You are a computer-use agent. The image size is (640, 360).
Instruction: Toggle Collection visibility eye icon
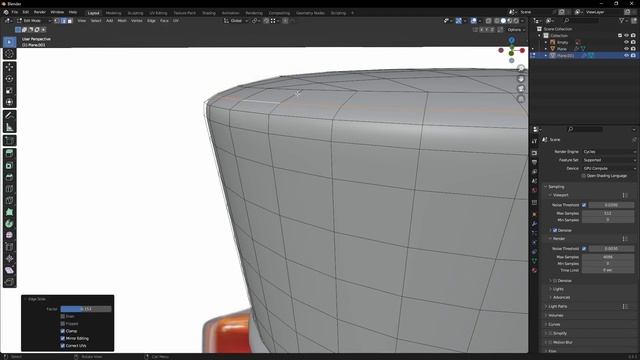click(626, 36)
